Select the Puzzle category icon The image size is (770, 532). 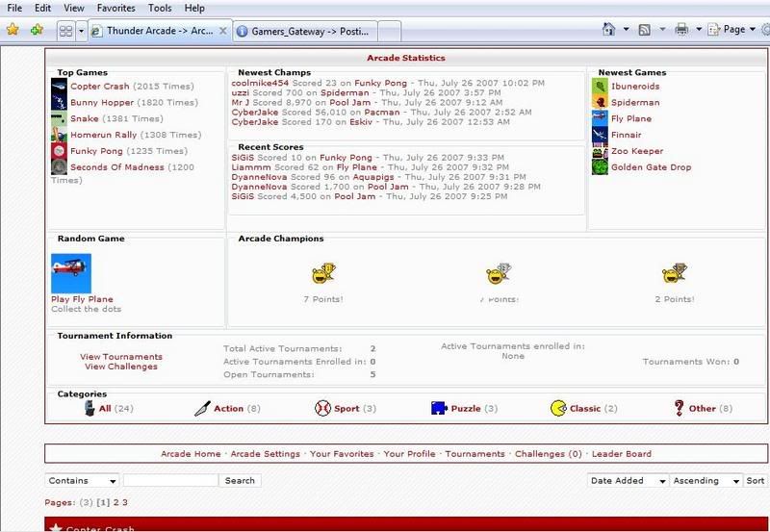pos(438,408)
